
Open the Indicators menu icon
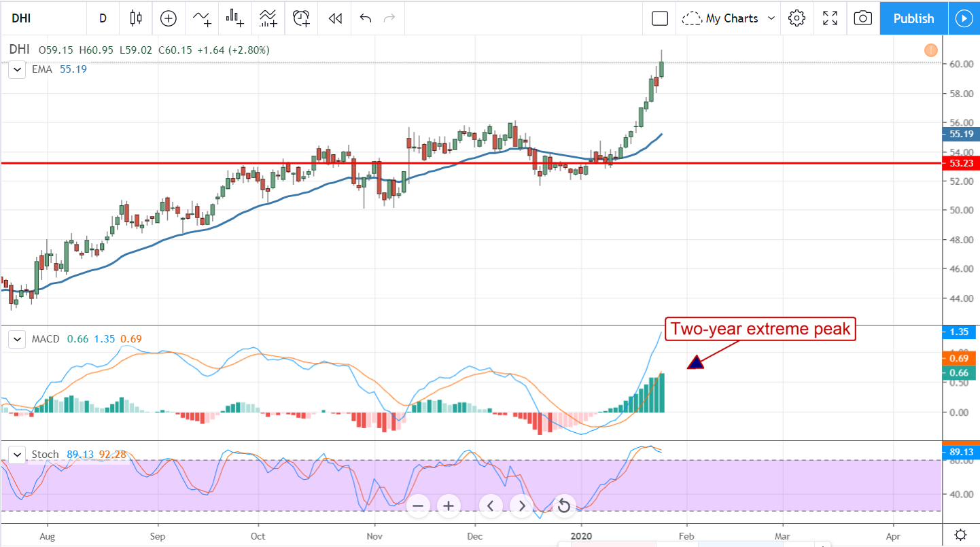pyautogui.click(x=202, y=18)
